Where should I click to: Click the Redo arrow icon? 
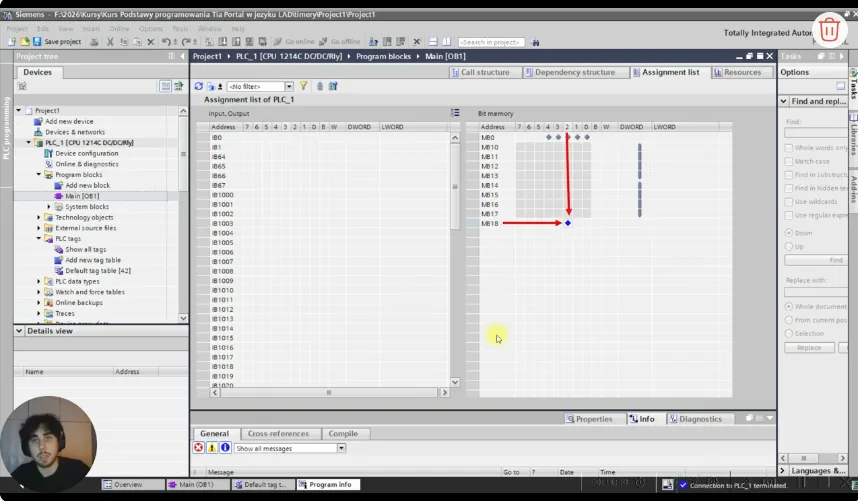186,42
